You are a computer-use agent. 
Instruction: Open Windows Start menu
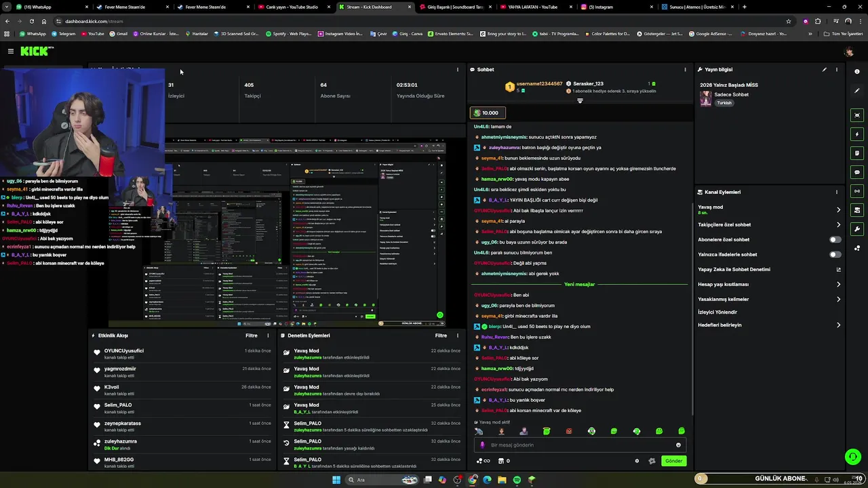click(x=336, y=480)
